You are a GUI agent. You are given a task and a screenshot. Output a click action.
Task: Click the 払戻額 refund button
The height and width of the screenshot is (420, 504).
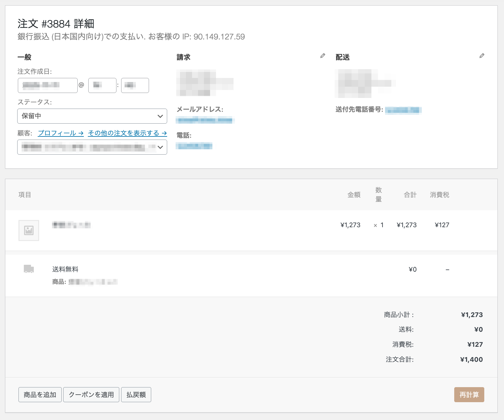click(x=136, y=395)
